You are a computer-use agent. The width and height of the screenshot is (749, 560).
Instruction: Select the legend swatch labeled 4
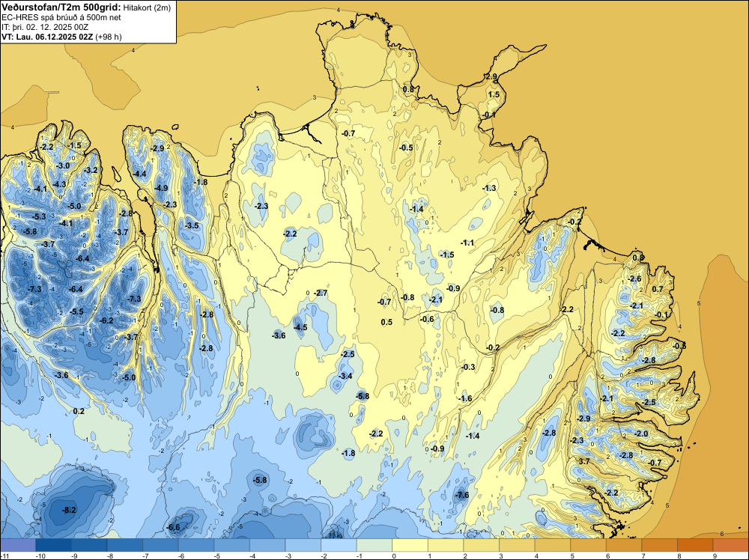[x=553, y=545]
